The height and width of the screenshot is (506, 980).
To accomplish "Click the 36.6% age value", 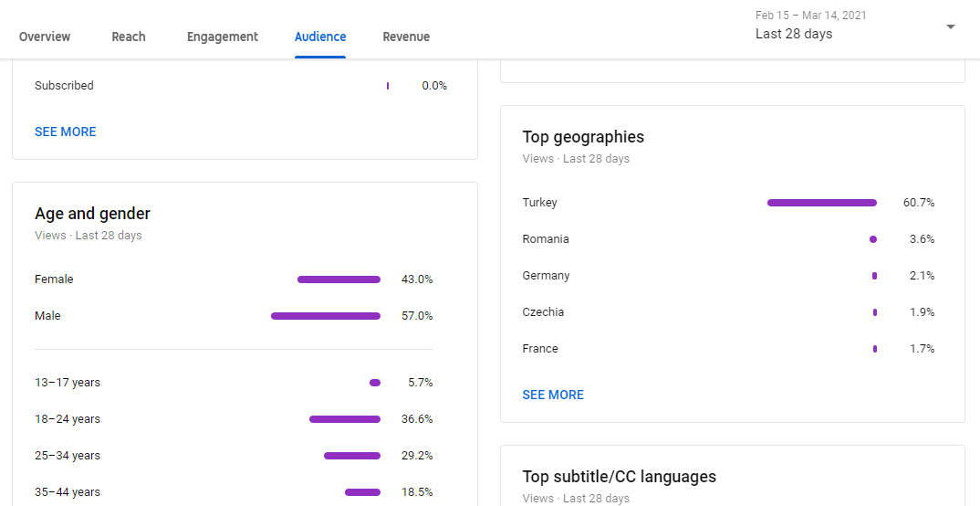I will [x=417, y=419].
